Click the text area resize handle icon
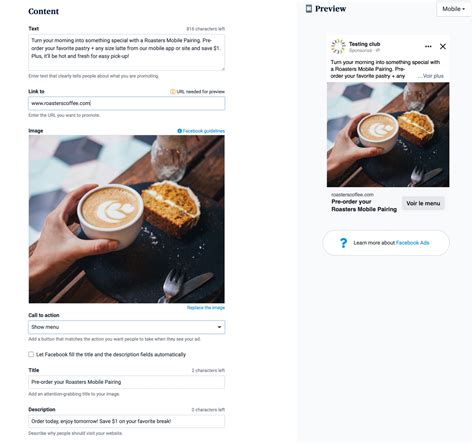Screen dimensions: 474x444 pos(223,69)
